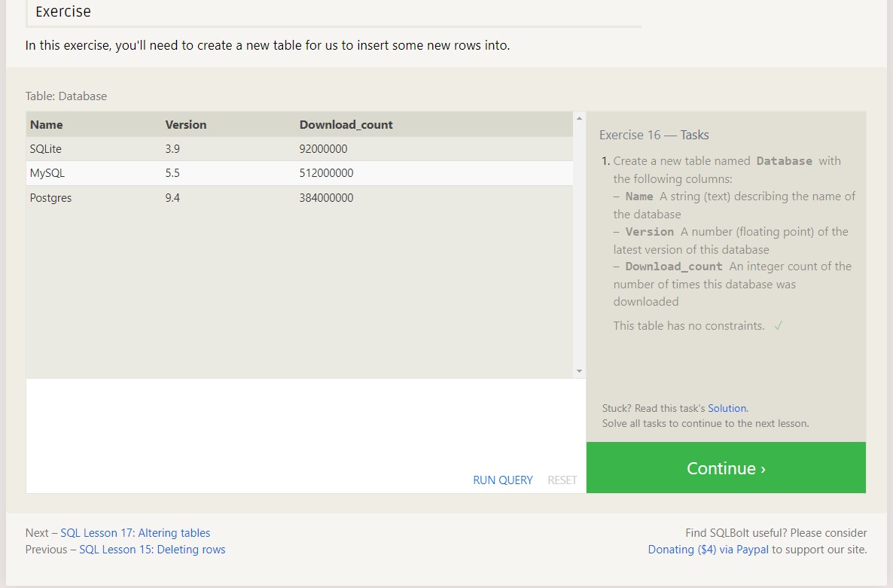Click the Version column header
Viewport: 893px width, 588px height.
pos(186,125)
